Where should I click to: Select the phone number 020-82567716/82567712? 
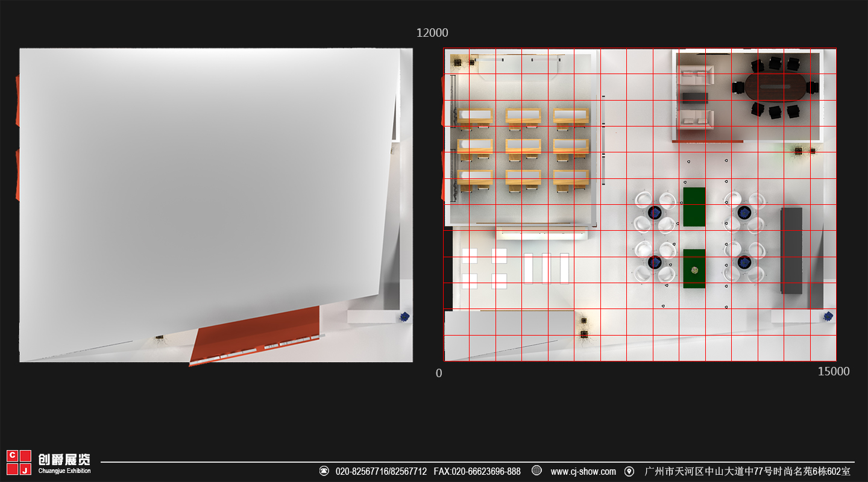click(381, 471)
